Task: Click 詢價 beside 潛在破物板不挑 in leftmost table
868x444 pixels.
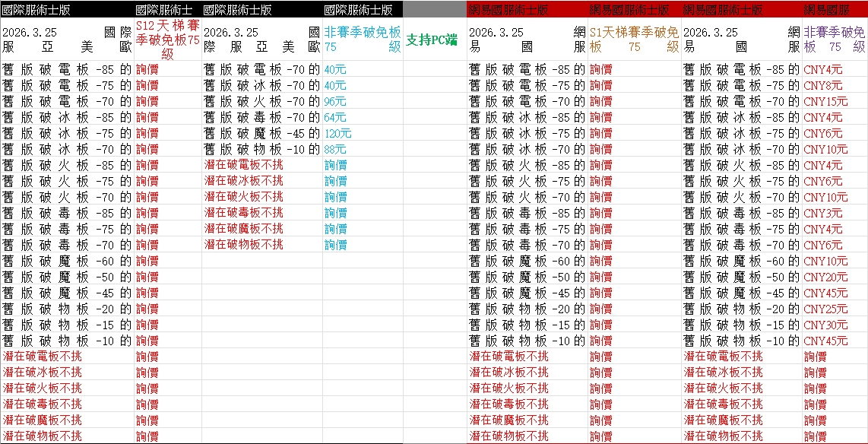Action: (x=147, y=436)
